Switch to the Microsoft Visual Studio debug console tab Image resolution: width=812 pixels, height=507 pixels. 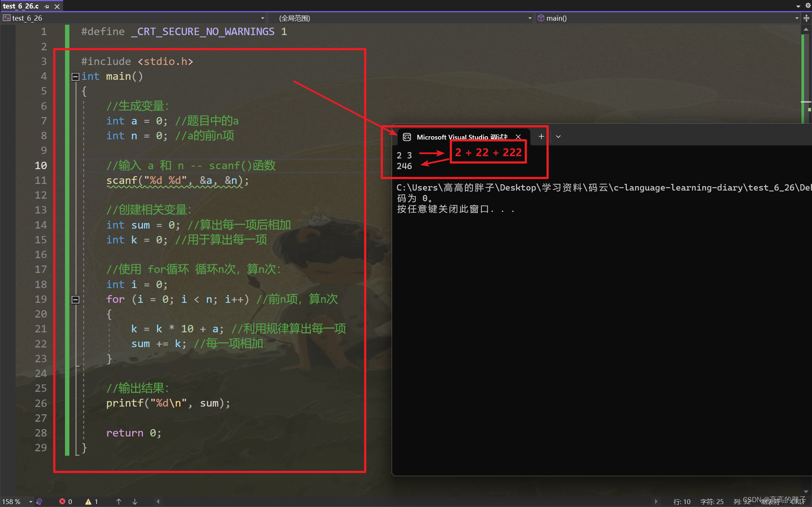462,137
